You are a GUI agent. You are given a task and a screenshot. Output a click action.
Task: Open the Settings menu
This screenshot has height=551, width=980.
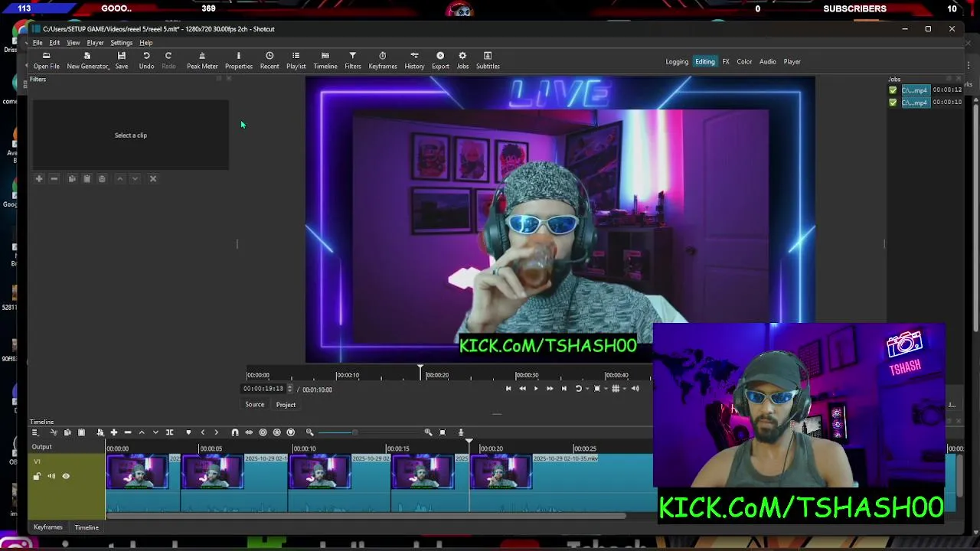pos(121,43)
